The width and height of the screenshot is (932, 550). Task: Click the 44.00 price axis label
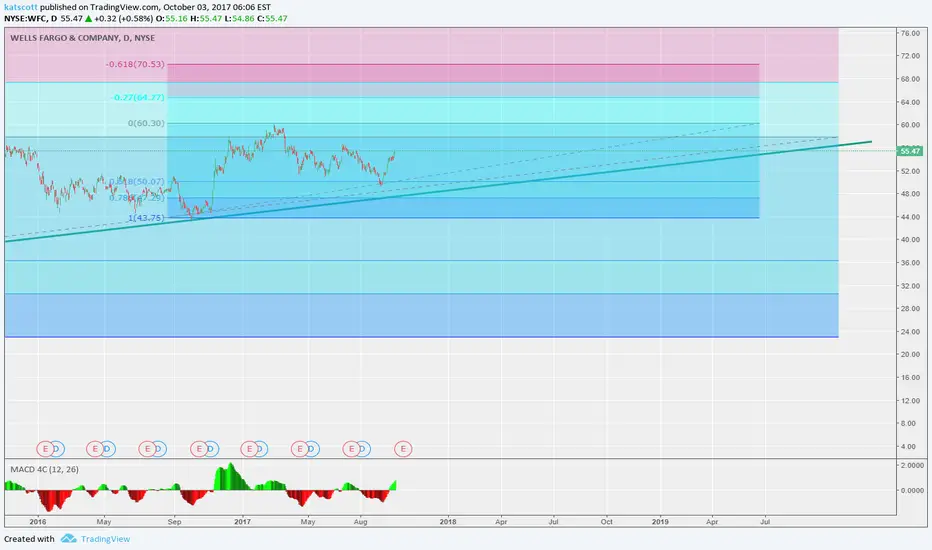910,217
